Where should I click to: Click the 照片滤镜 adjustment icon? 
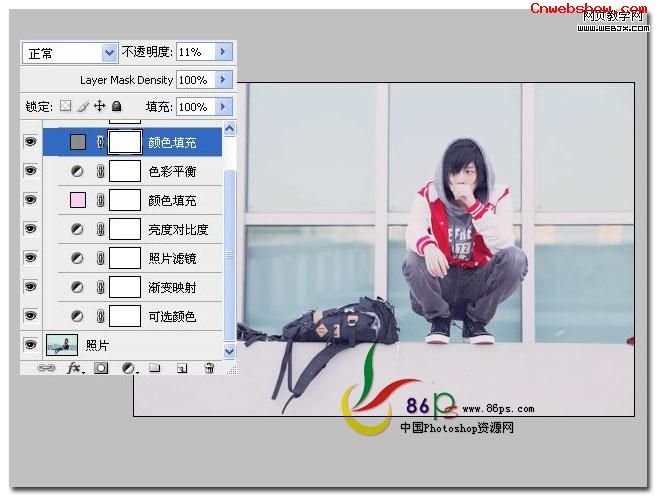(x=77, y=258)
